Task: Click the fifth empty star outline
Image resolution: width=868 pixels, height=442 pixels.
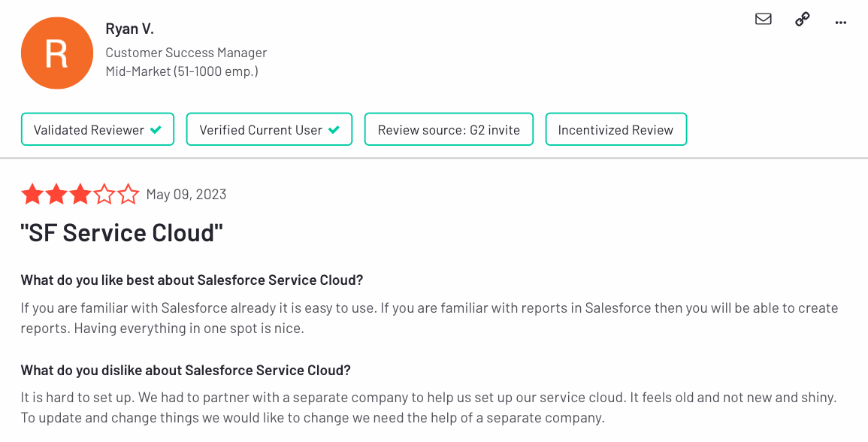Action: 129,195
